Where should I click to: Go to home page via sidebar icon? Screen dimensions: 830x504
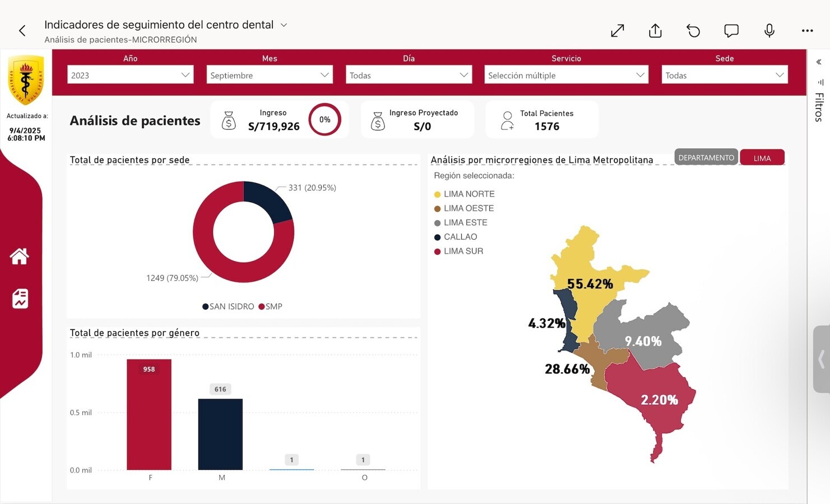click(20, 256)
